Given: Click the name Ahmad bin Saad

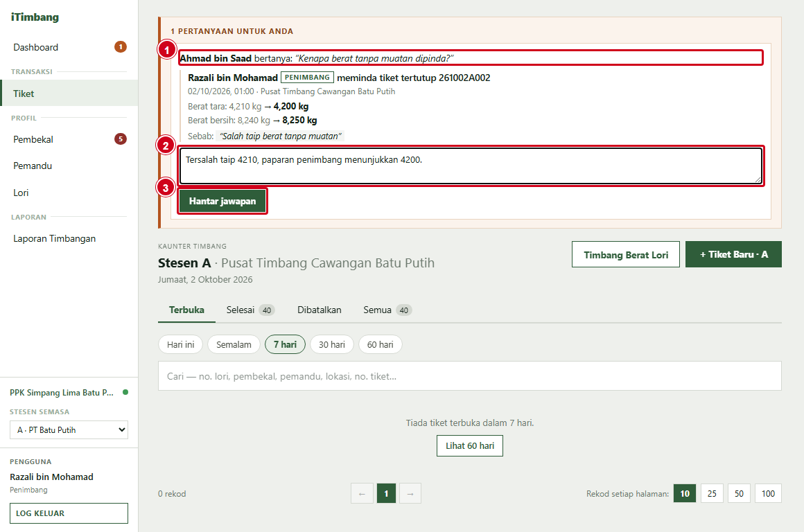Looking at the screenshot, I should [216, 58].
